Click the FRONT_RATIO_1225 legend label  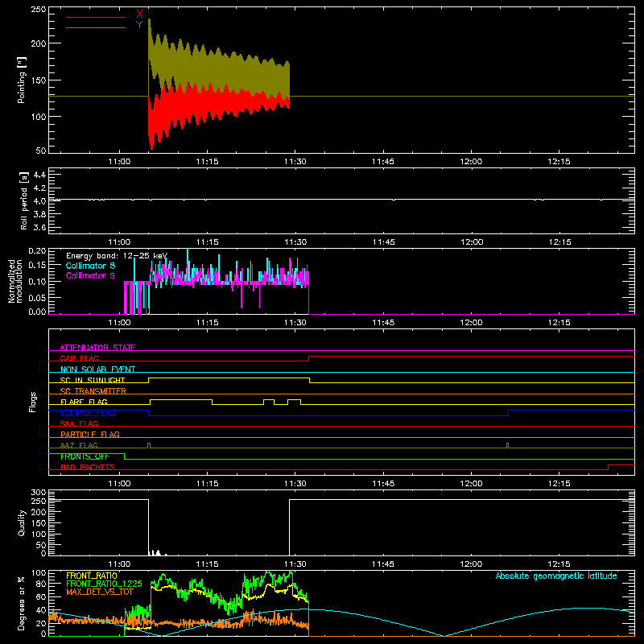tap(104, 584)
